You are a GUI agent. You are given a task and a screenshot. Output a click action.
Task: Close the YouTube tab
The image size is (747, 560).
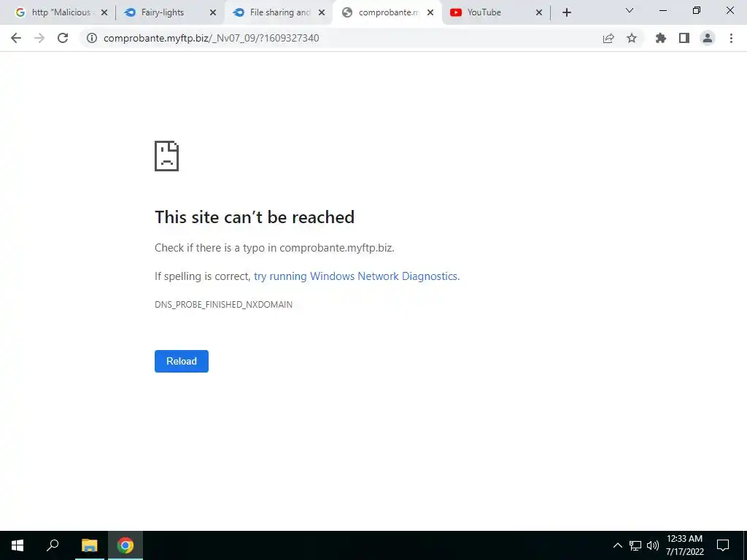pos(539,12)
